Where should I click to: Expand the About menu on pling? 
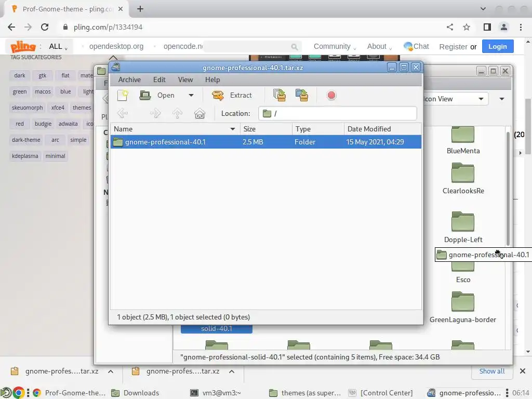pos(379,46)
